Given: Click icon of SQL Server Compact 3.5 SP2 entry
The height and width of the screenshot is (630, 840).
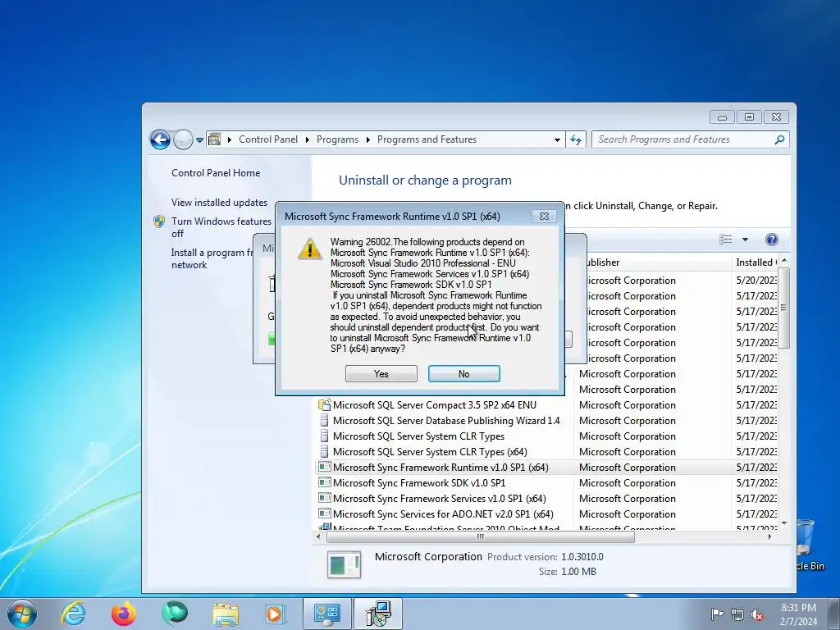Looking at the screenshot, I should point(324,404).
